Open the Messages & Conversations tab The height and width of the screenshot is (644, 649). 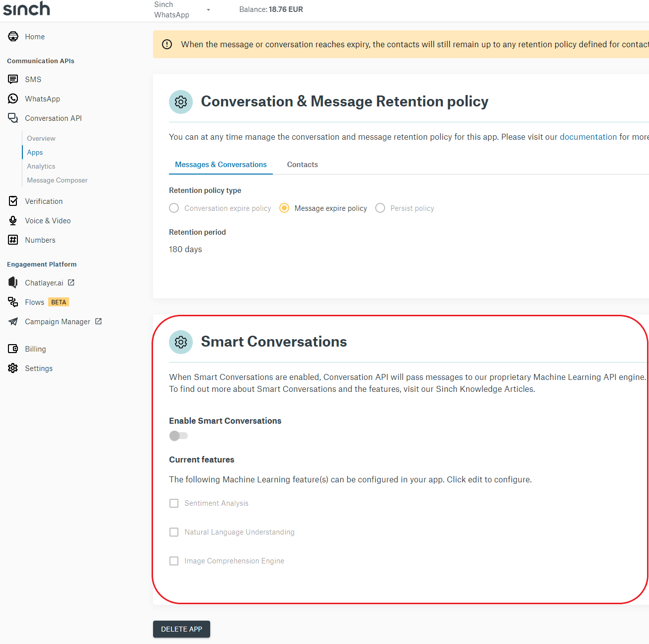click(221, 164)
